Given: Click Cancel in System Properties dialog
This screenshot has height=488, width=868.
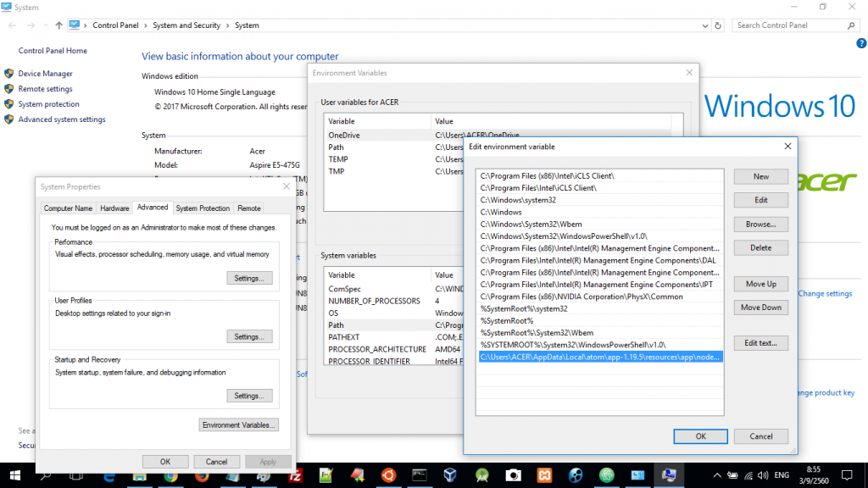Looking at the screenshot, I should click(x=216, y=462).
